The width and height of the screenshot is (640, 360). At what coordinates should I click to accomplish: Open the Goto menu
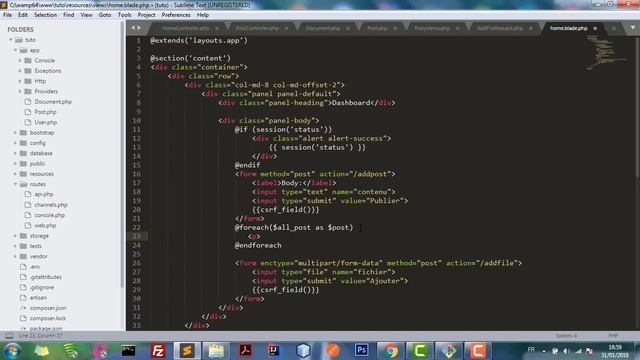click(x=105, y=15)
